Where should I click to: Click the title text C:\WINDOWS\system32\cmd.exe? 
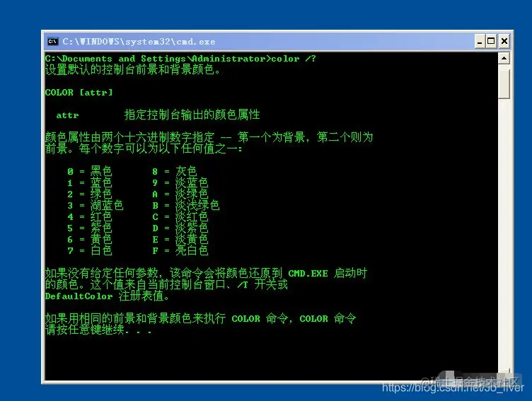click(x=139, y=42)
